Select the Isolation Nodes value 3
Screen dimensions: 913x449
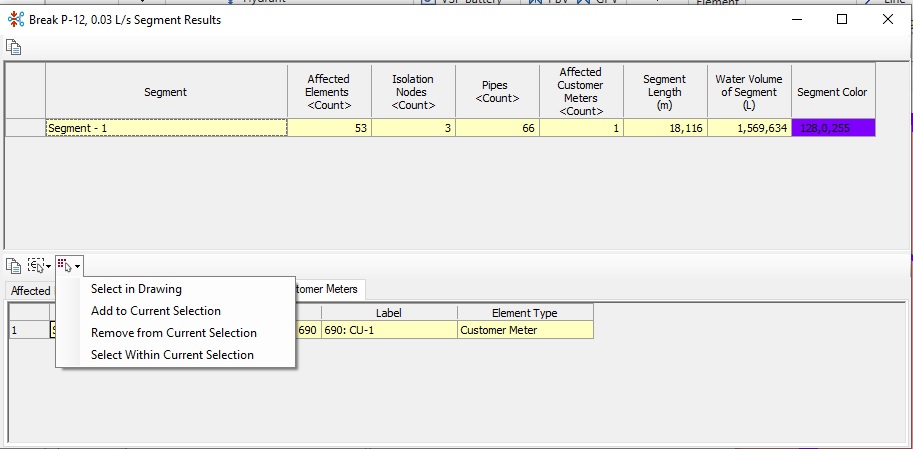click(413, 128)
